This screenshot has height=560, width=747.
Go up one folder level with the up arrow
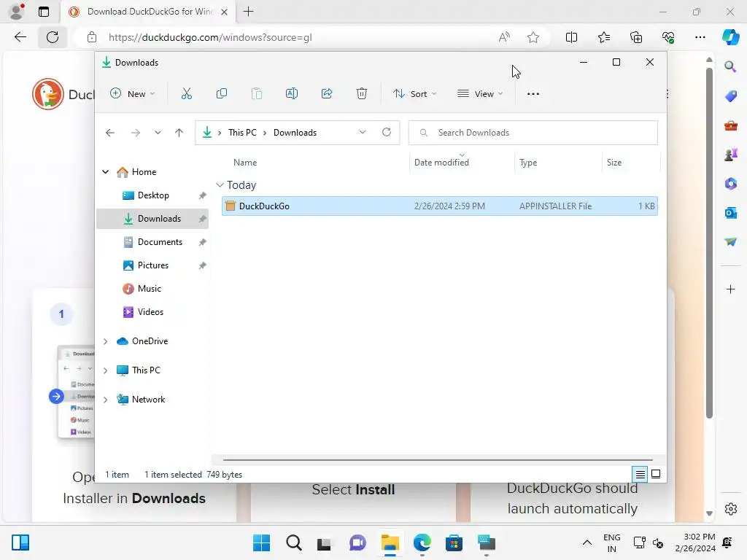click(179, 133)
